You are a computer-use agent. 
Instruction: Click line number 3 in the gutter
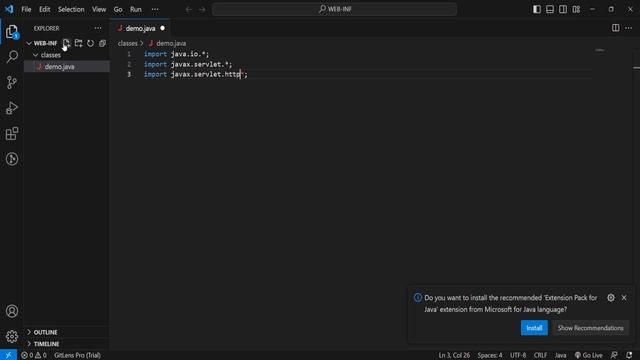[129, 74]
